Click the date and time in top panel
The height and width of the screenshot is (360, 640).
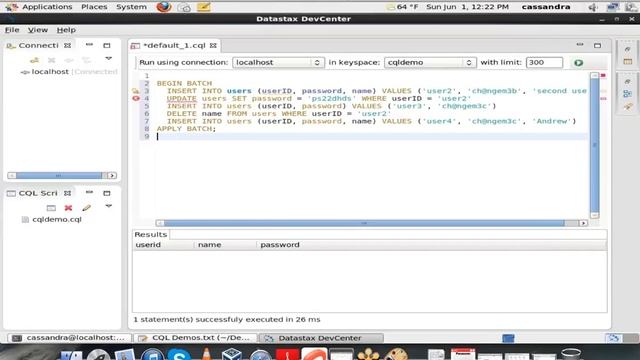point(467,7)
